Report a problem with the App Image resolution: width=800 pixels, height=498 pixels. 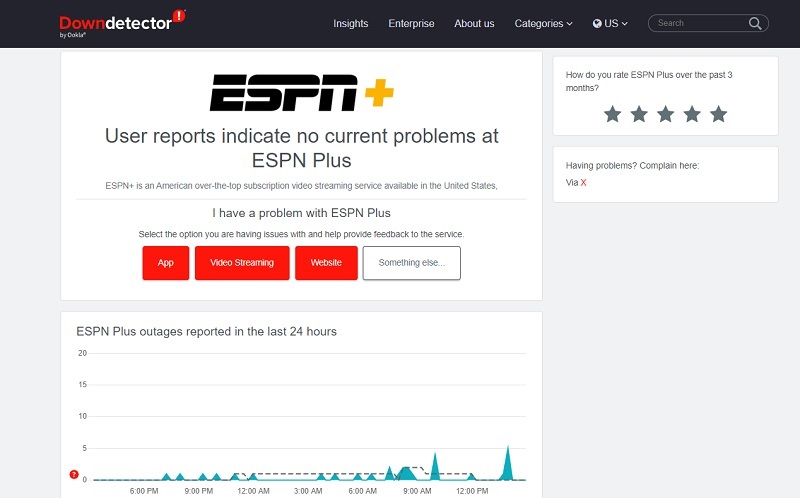(166, 263)
